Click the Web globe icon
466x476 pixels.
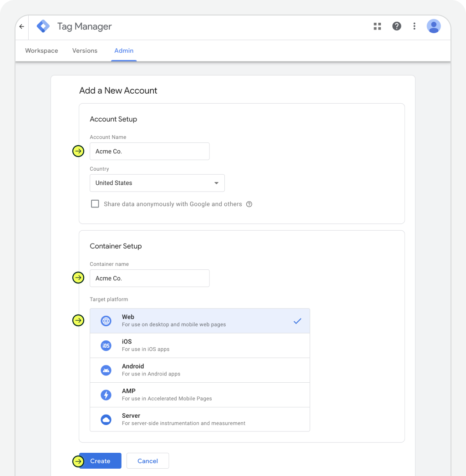(106, 321)
